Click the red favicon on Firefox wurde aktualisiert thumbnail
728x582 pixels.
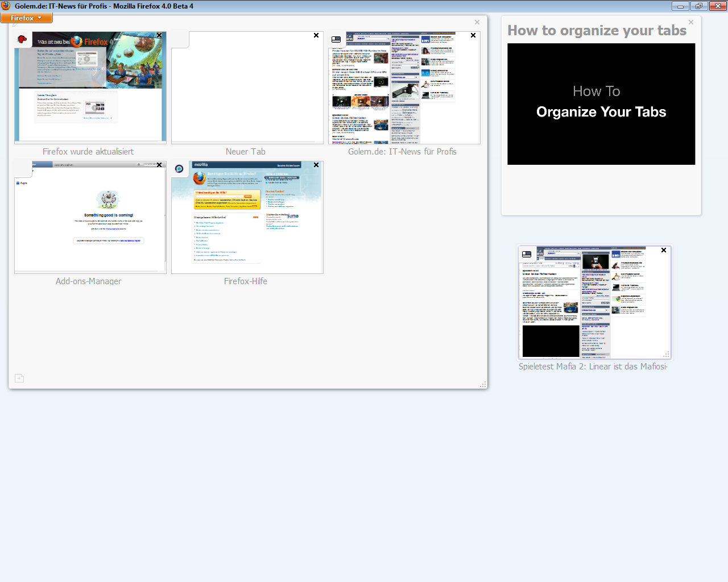(x=22, y=39)
